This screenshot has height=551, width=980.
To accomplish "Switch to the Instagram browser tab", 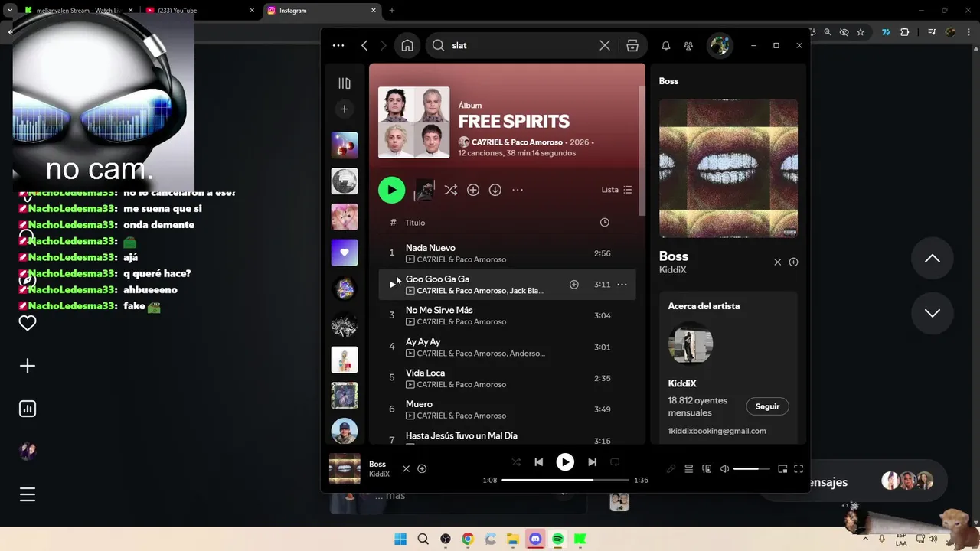I will pos(322,10).
